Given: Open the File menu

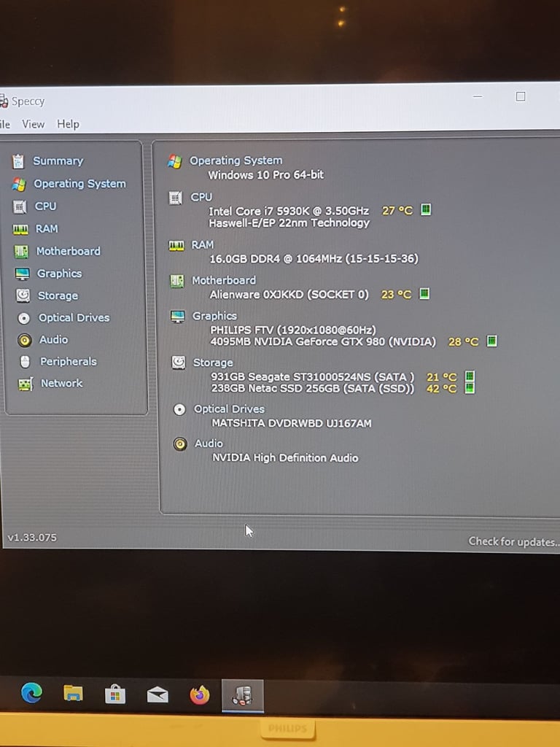Looking at the screenshot, I should click(x=5, y=125).
